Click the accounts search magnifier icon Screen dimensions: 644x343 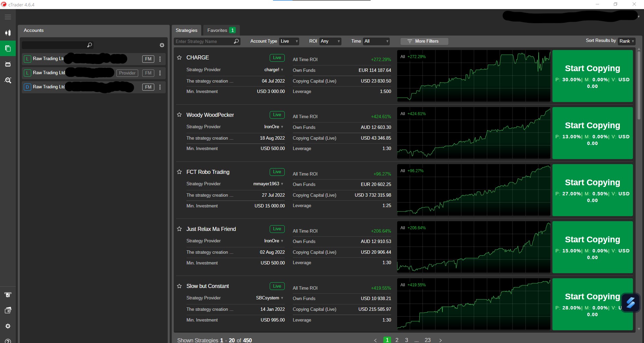pos(90,45)
